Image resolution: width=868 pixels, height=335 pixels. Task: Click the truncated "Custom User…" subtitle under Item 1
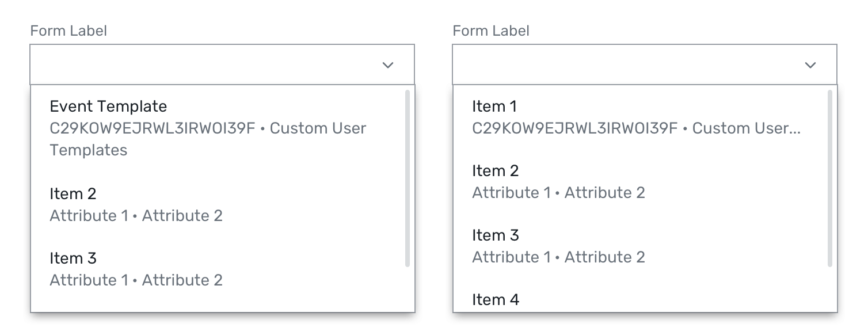pyautogui.click(x=746, y=128)
